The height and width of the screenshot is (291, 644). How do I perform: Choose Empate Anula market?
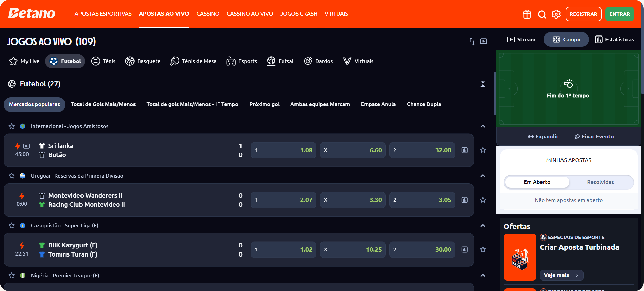click(x=378, y=104)
